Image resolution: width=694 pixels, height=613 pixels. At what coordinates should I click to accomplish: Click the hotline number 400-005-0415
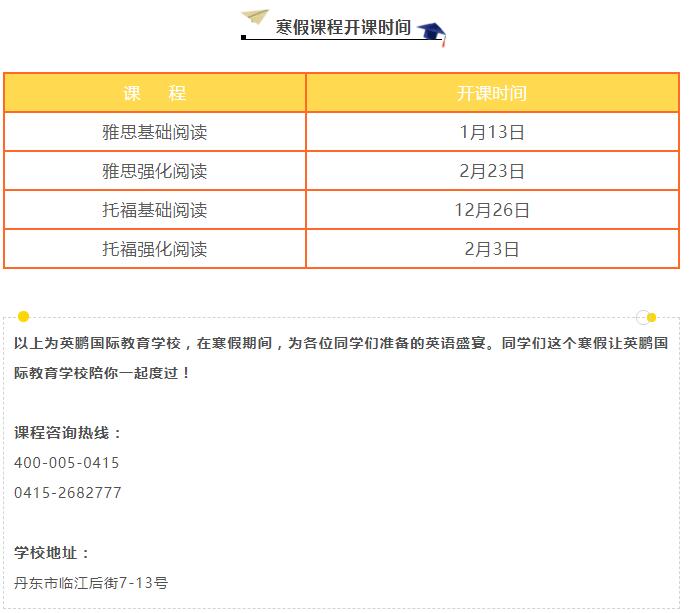point(66,463)
